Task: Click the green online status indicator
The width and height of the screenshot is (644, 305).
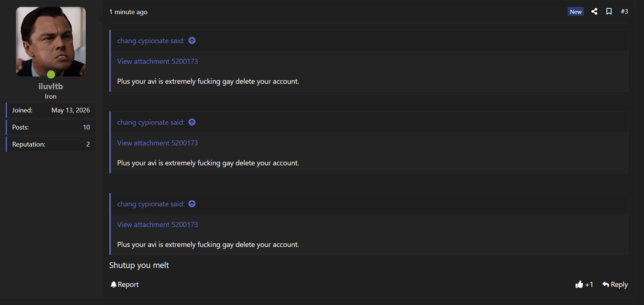Action: (x=51, y=74)
